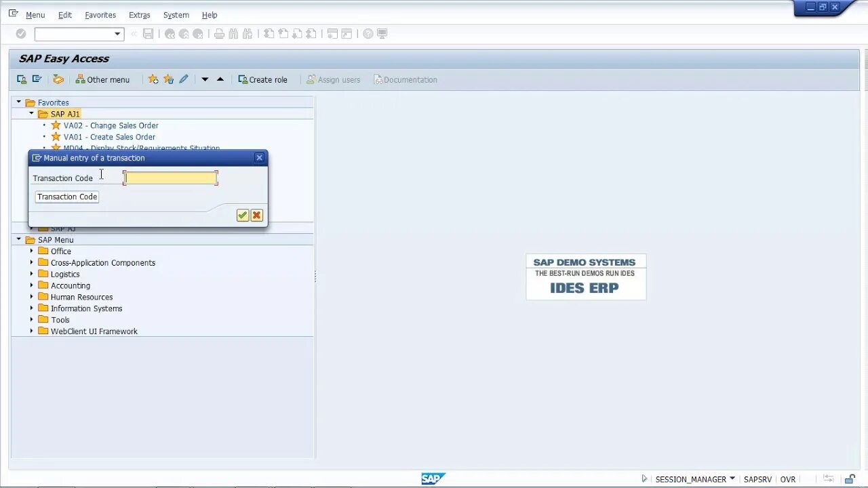The image size is (868, 488).
Task: Move favorite down with black arrow
Action: click(x=205, y=79)
